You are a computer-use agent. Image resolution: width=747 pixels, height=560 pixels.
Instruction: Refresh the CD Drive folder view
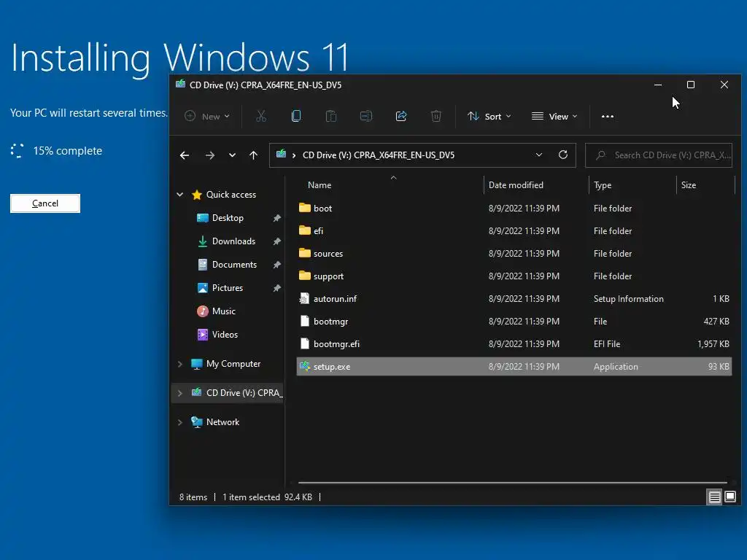point(563,155)
